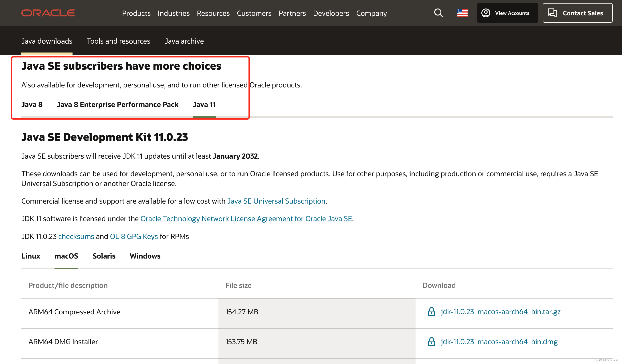The height and width of the screenshot is (364, 622).
Task: Switch to Tools and resources tab
Action: tap(119, 41)
